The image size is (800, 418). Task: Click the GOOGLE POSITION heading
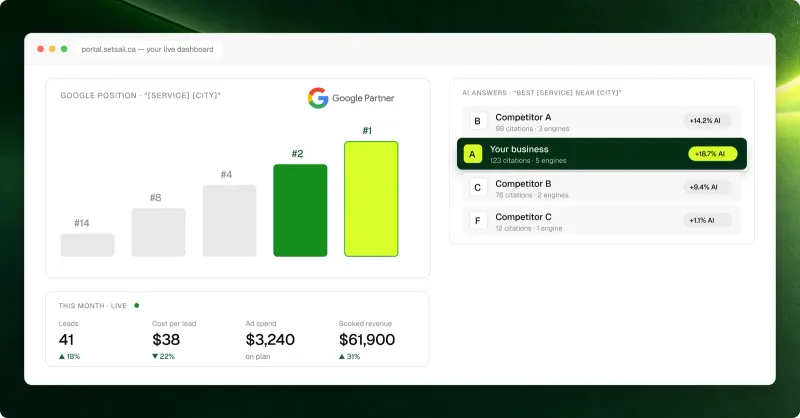tap(140, 95)
